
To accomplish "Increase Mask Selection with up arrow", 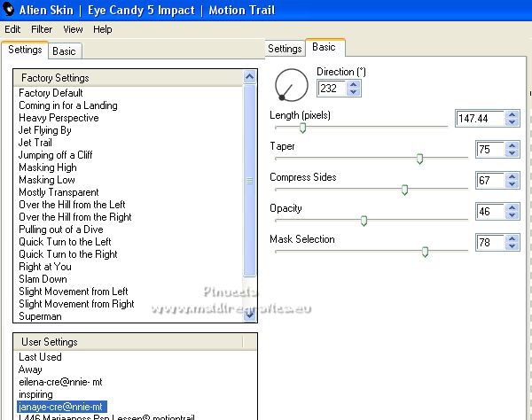I will (512, 238).
